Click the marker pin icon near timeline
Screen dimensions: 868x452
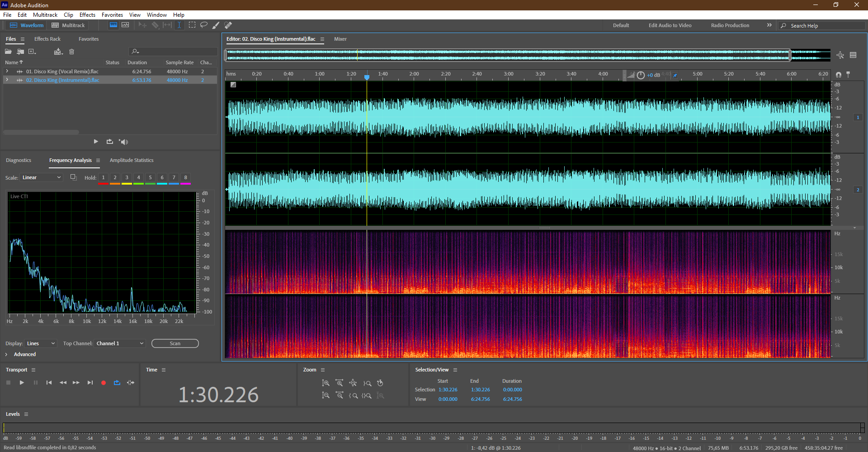[x=848, y=74]
